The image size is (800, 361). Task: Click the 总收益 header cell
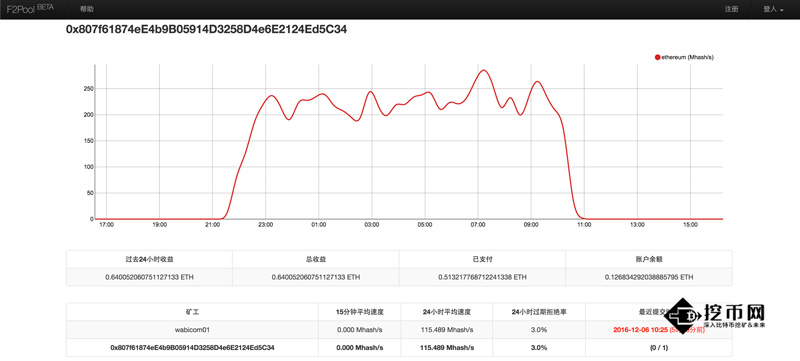click(x=316, y=259)
